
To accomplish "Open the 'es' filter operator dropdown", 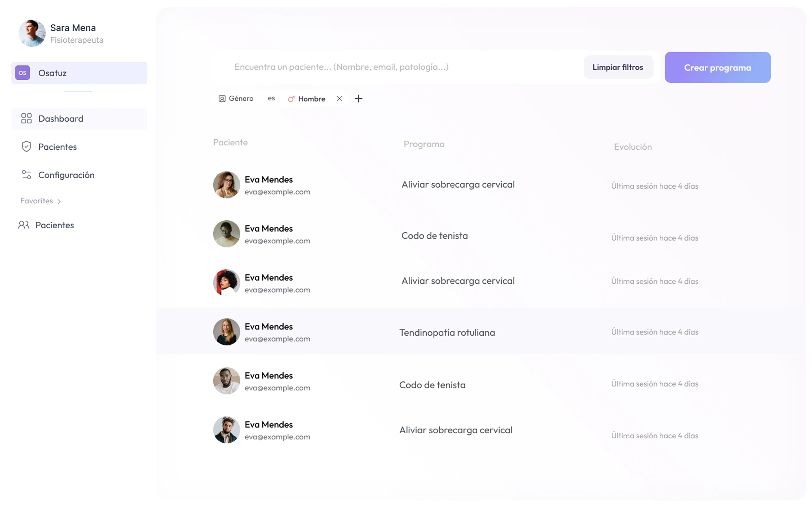I will tap(271, 98).
